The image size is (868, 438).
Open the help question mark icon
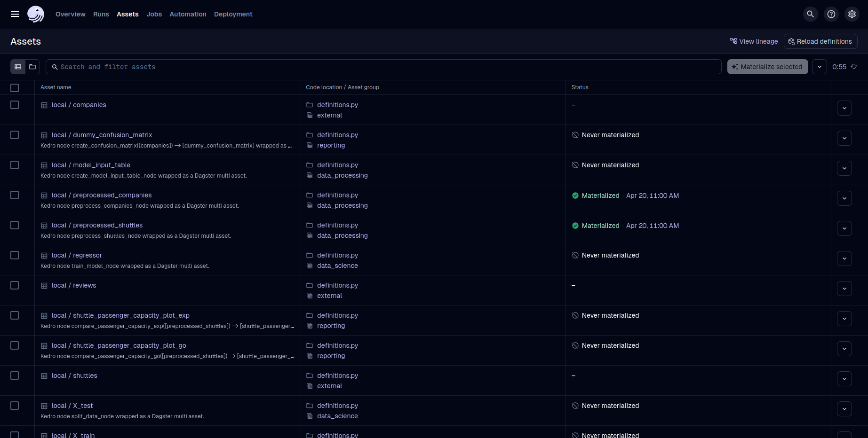(x=831, y=14)
